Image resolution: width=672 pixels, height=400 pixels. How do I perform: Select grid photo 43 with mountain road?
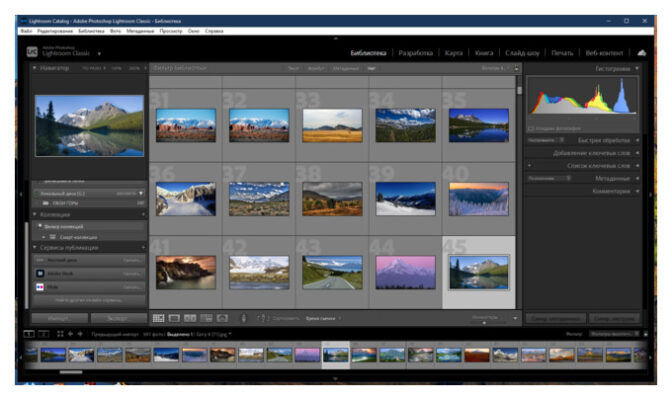click(x=332, y=272)
